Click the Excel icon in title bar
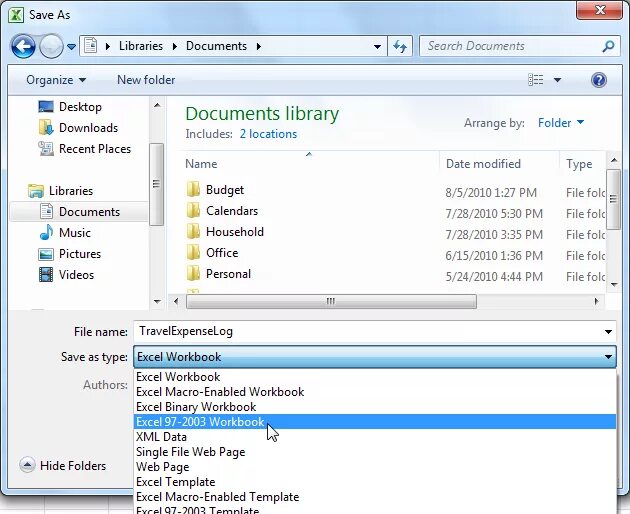The width and height of the screenshot is (630, 514). 16,15
